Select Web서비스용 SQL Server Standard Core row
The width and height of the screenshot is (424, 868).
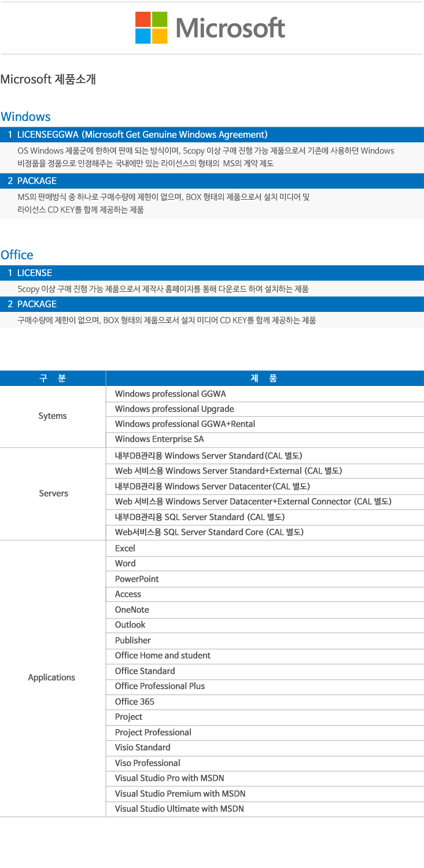209,532
